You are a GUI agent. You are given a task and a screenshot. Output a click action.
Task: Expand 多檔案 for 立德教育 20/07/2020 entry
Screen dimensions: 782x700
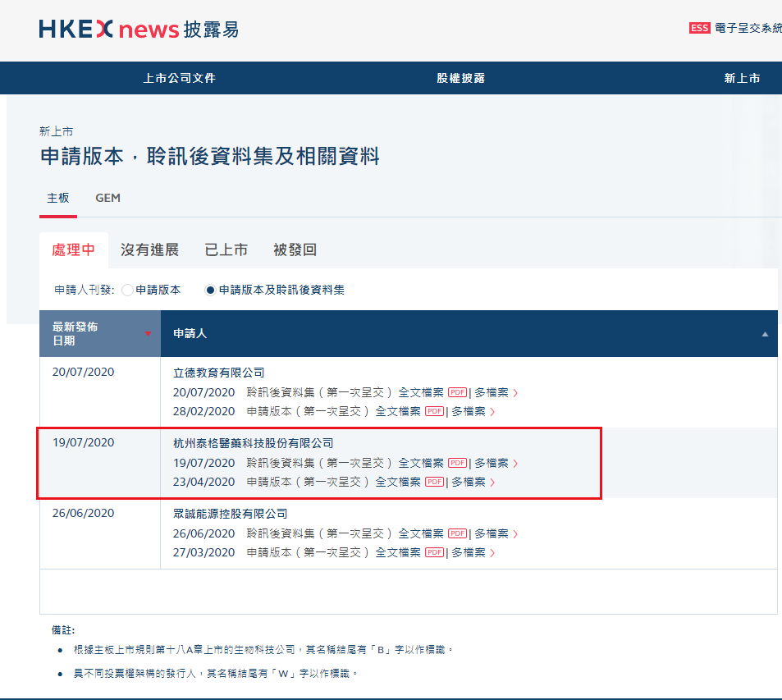pos(495,392)
